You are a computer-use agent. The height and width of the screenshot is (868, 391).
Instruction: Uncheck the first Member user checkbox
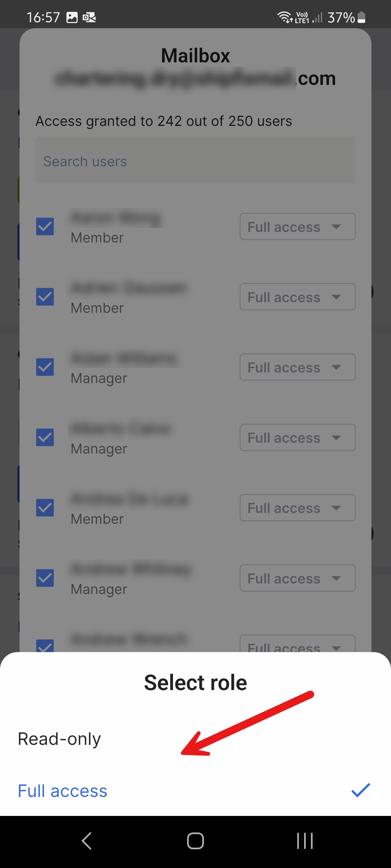coord(45,226)
